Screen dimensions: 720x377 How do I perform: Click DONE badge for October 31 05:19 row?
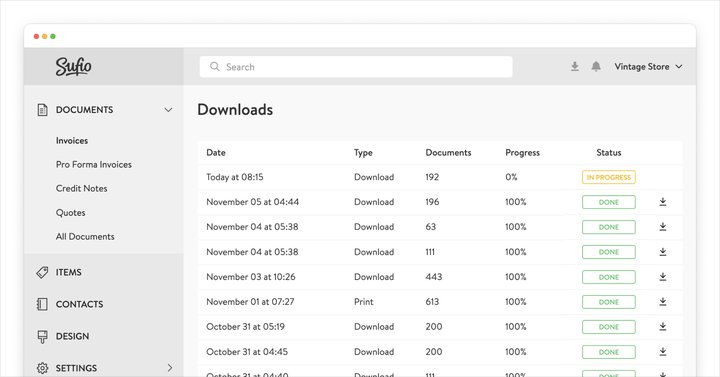(x=608, y=327)
